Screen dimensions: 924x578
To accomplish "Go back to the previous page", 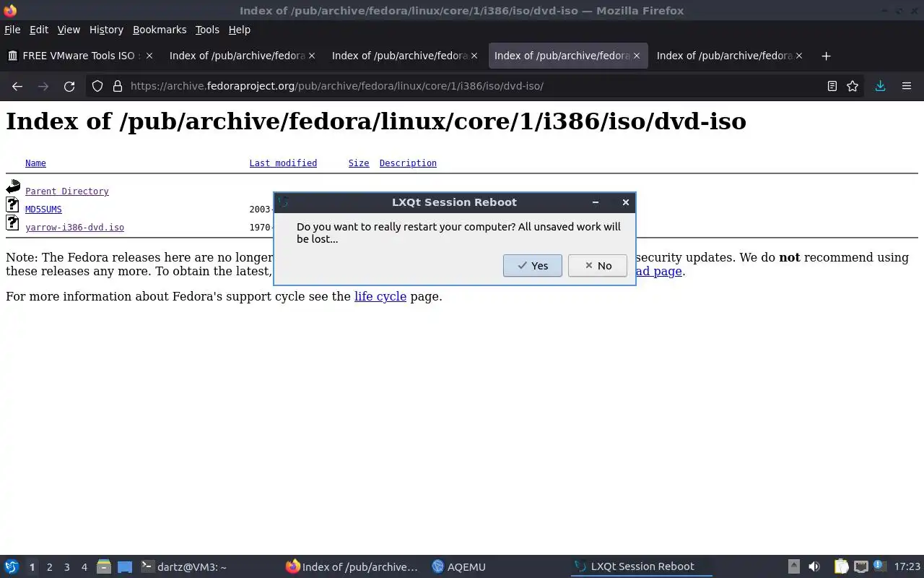I will (x=17, y=86).
